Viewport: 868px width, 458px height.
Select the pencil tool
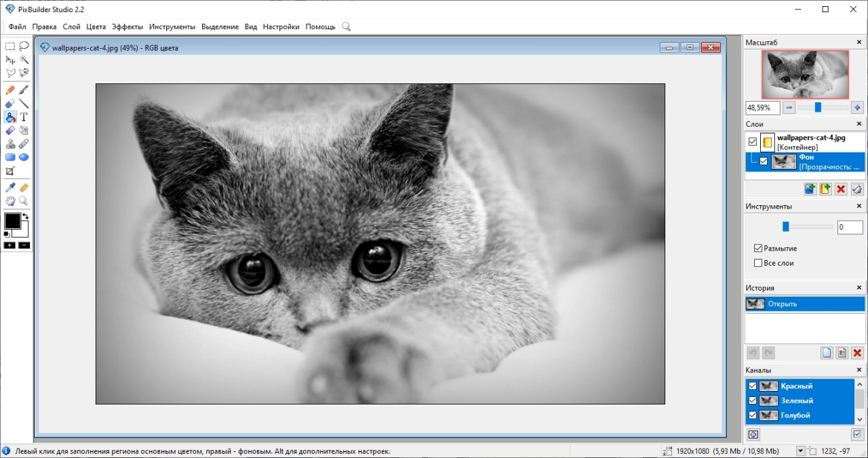tap(10, 90)
